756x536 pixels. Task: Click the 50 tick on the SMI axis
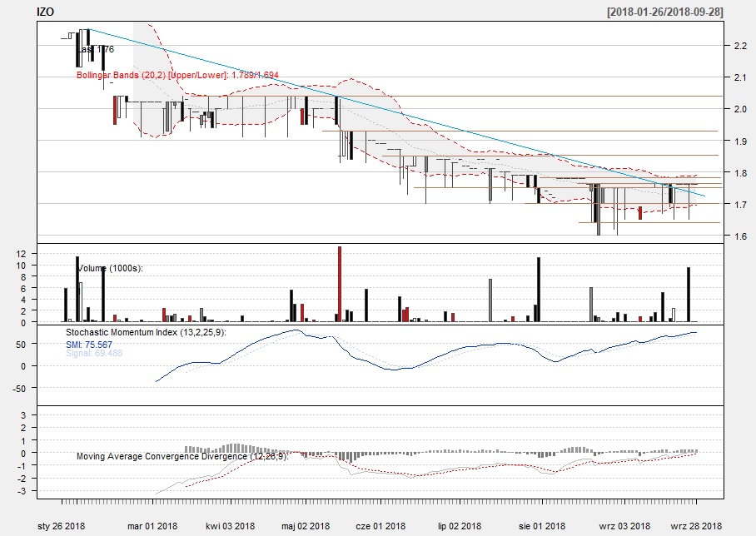point(21,345)
